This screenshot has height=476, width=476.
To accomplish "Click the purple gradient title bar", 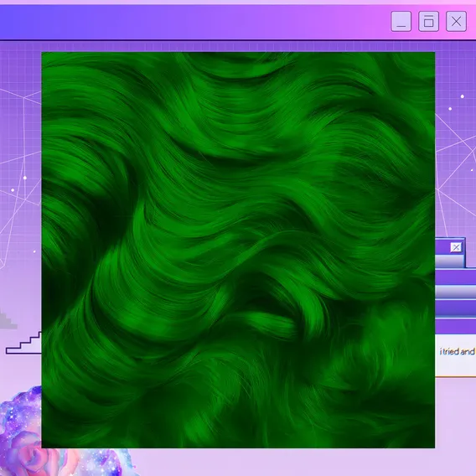I will tap(194, 22).
